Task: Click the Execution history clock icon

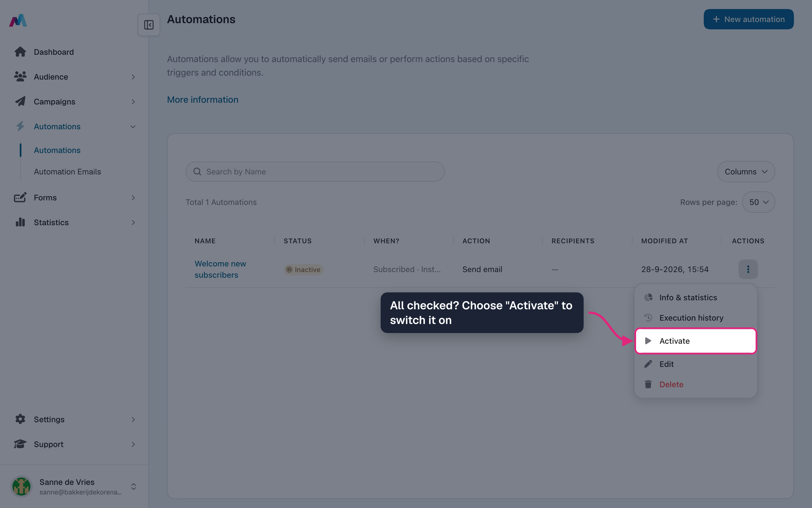Action: (648, 317)
